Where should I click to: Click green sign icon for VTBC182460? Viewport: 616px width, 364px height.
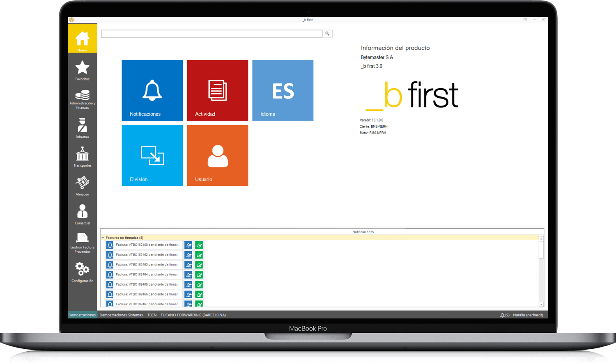(199, 245)
